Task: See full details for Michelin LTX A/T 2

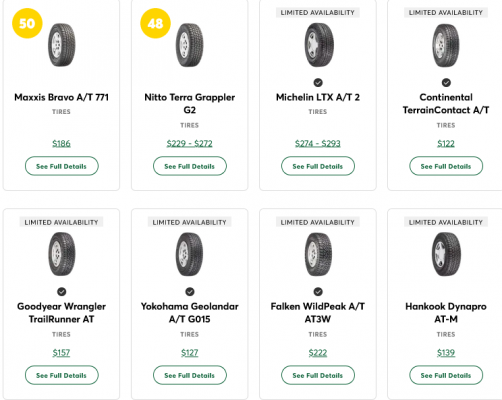Action: click(x=318, y=166)
